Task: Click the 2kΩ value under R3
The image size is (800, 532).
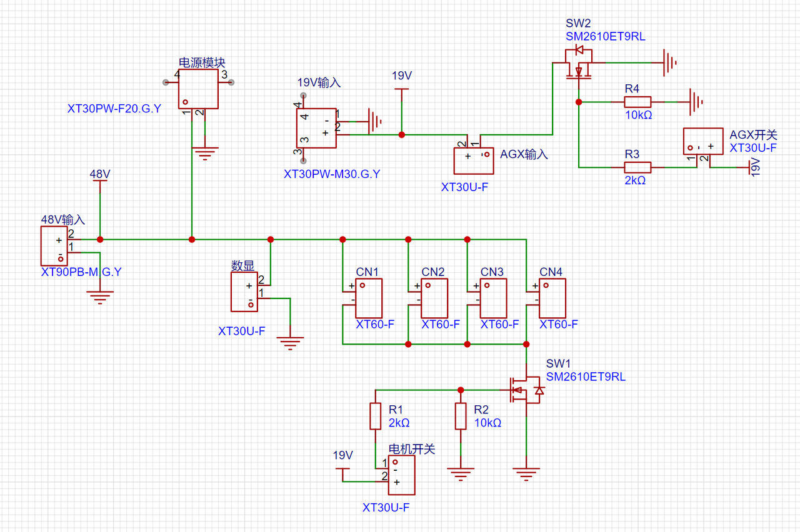Action: [x=635, y=180]
